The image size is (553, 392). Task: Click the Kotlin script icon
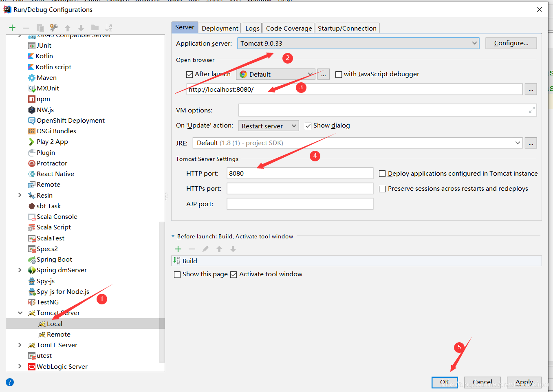click(x=31, y=67)
